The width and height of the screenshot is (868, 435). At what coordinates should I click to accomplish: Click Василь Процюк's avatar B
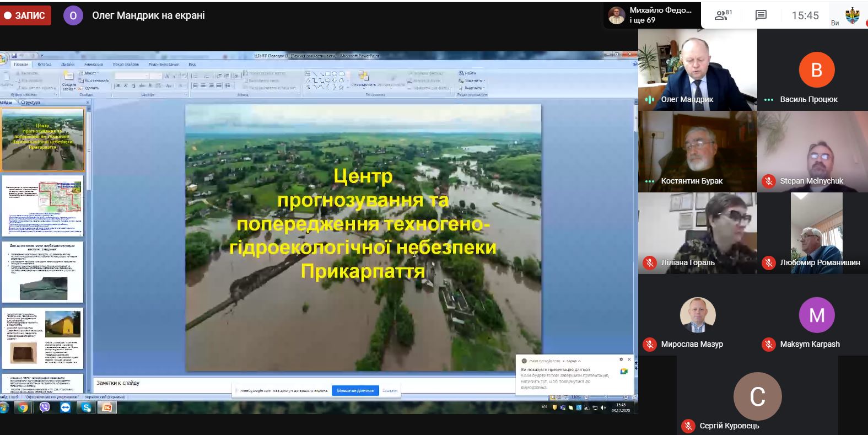(817, 70)
